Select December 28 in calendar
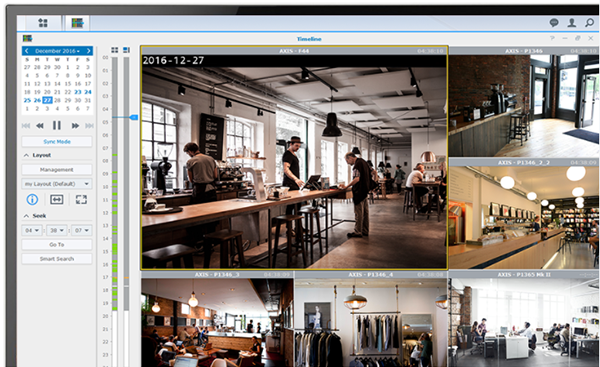The image size is (600, 367). pos(57,100)
